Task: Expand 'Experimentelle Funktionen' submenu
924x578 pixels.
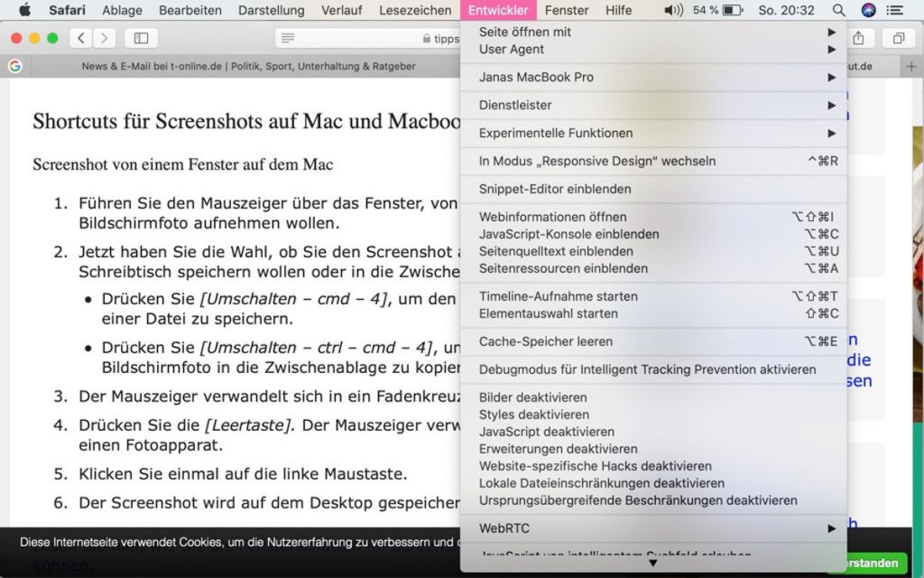Action: (x=653, y=134)
